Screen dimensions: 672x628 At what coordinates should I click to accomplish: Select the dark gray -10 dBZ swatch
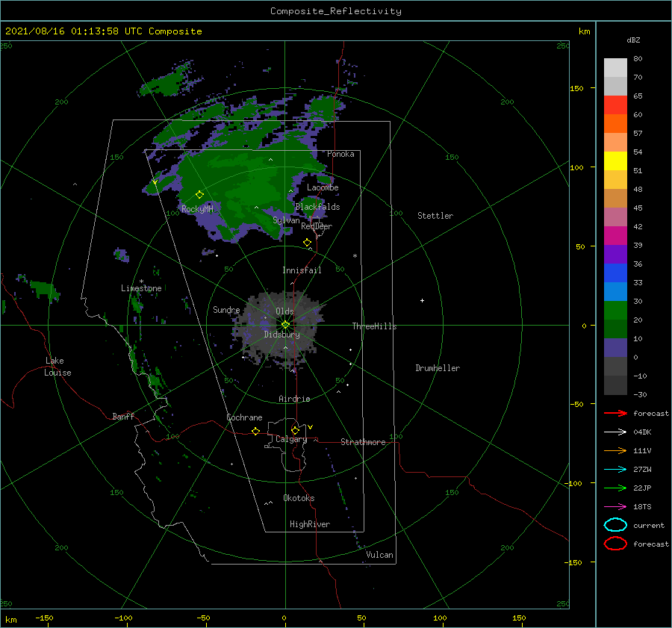point(615,385)
